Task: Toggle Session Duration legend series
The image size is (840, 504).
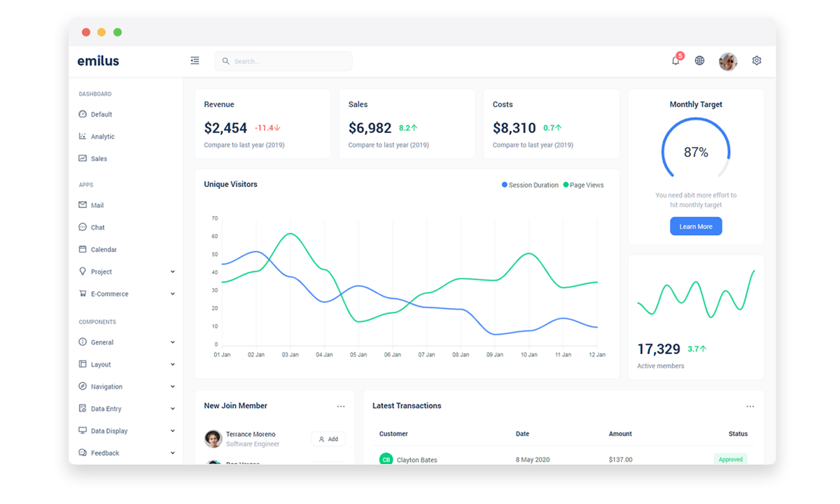Action: [x=530, y=185]
